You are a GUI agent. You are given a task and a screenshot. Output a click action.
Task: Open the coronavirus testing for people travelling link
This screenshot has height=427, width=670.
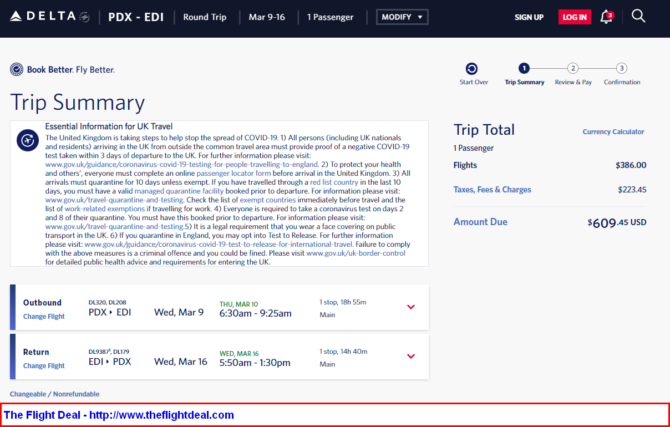coord(182,164)
